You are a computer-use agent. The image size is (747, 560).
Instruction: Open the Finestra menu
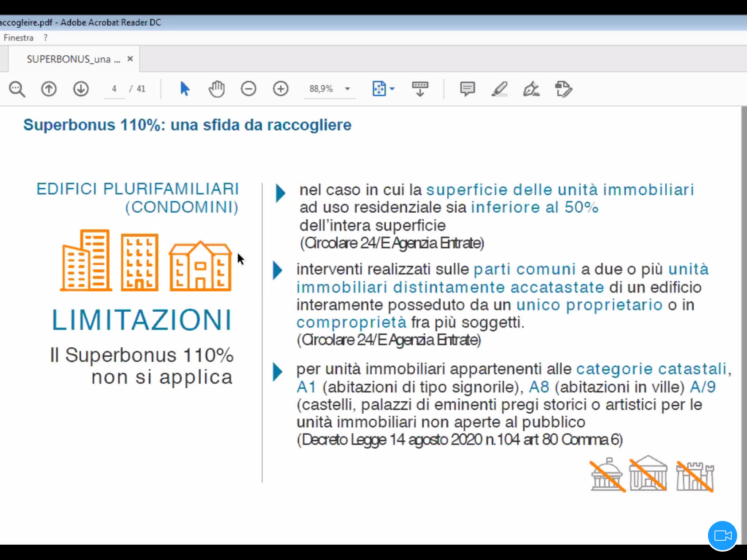pyautogui.click(x=18, y=38)
